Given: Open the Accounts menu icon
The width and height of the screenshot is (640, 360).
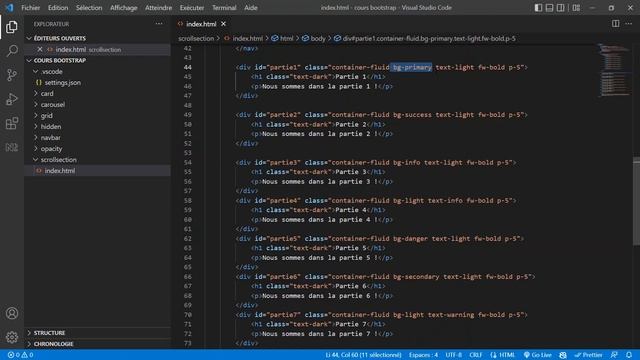Looking at the screenshot, I should (x=12, y=313).
